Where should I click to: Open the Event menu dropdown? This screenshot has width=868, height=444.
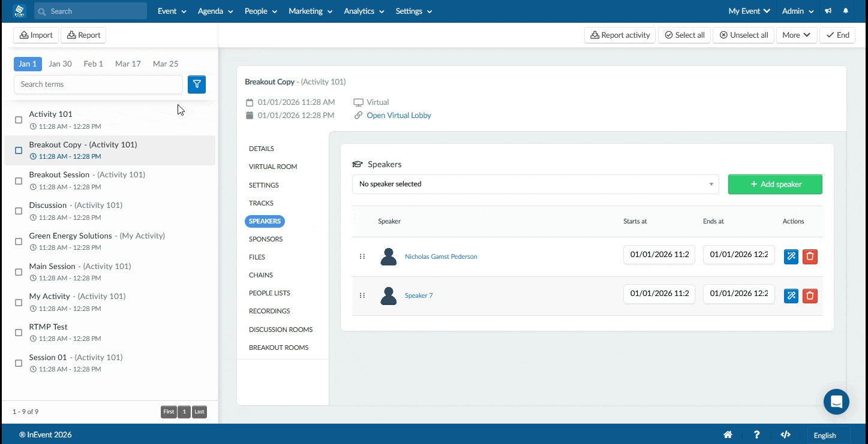(172, 11)
